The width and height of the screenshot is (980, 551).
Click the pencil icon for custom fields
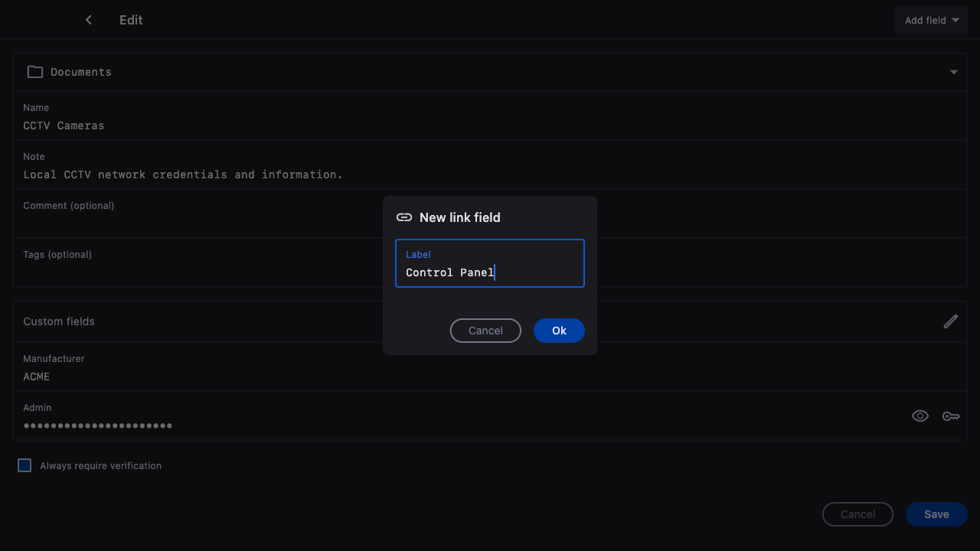pyautogui.click(x=950, y=321)
